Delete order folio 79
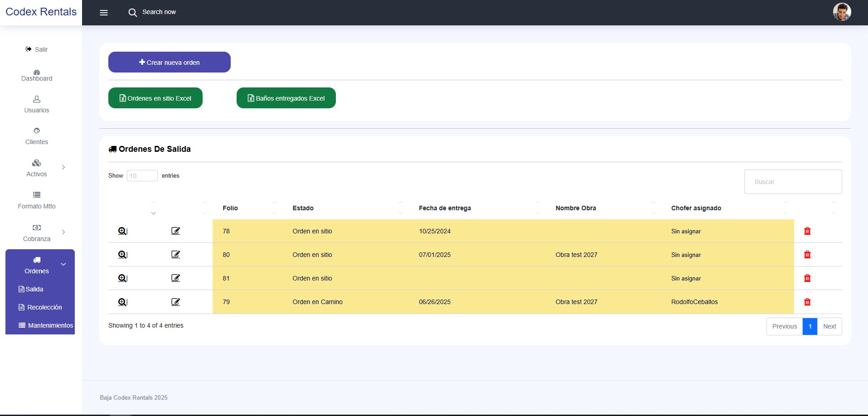 click(x=807, y=302)
